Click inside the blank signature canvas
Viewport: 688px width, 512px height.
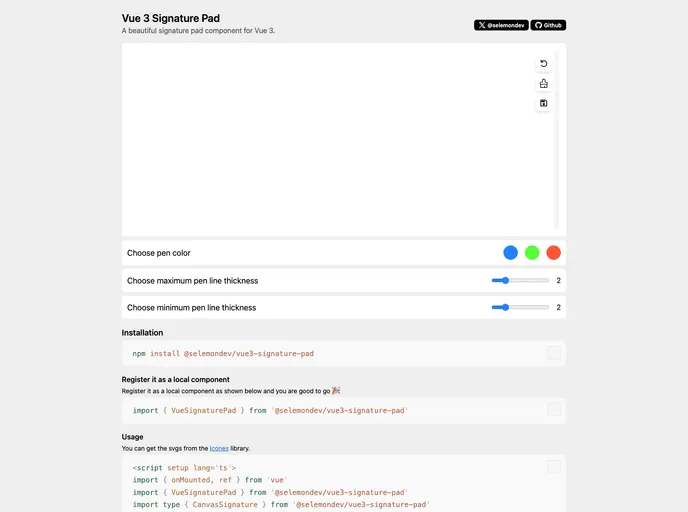328,140
